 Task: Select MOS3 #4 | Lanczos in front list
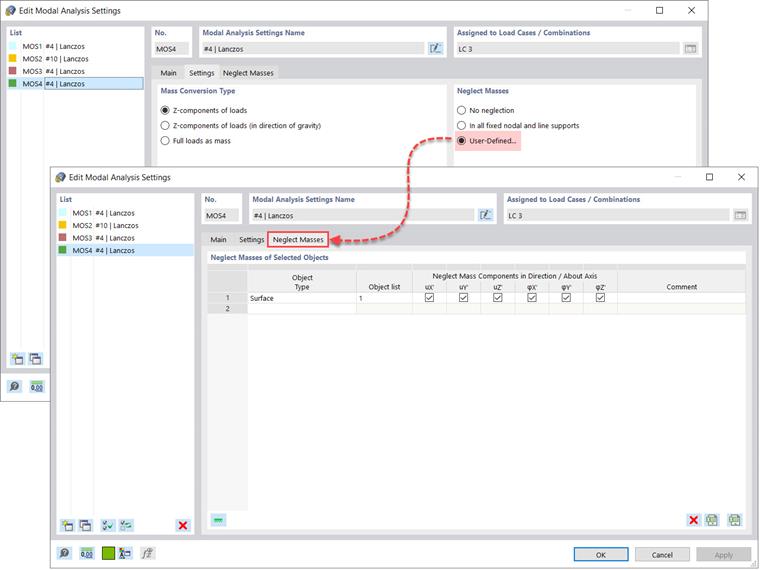coord(125,238)
